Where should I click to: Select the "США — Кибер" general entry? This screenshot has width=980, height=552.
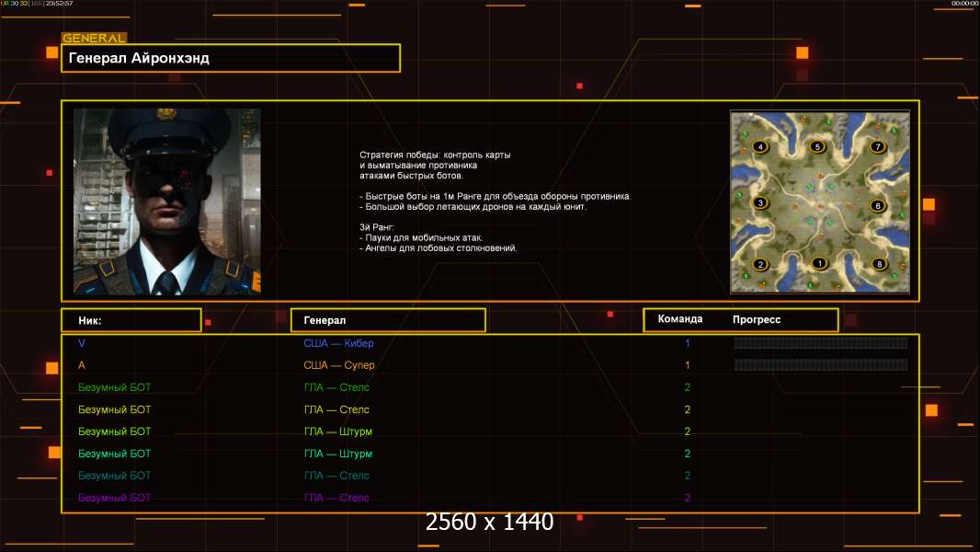[338, 343]
